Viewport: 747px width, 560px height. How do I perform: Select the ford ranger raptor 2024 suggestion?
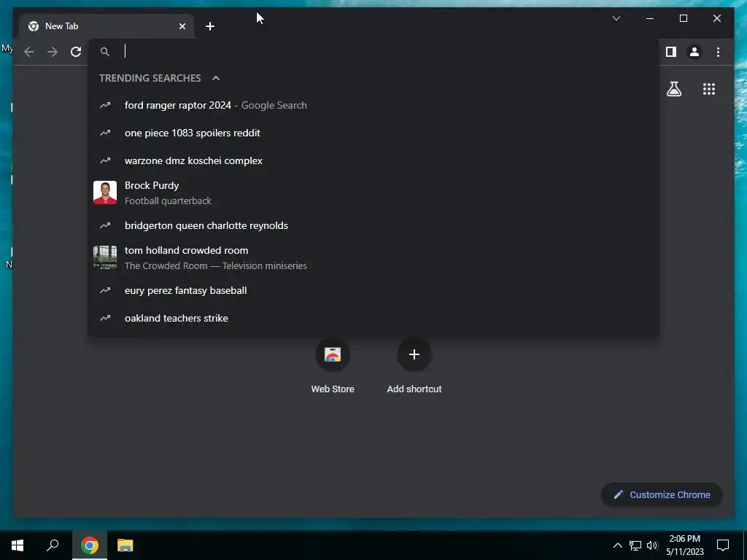[374, 105]
